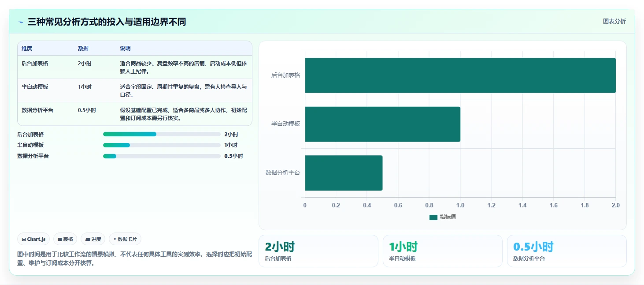This screenshot has width=644, height=285.
Task: Click the 数据分析平台 chart bar
Action: [344, 173]
